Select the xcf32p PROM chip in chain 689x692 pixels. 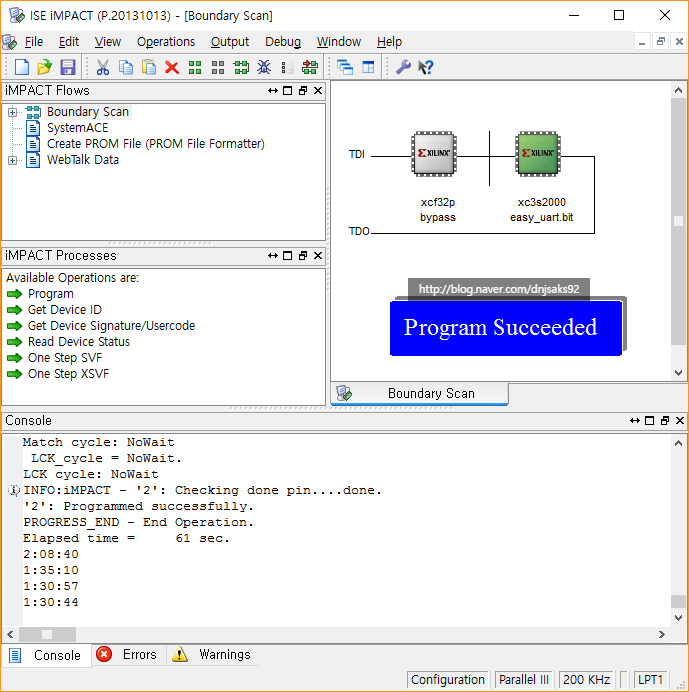(x=434, y=154)
